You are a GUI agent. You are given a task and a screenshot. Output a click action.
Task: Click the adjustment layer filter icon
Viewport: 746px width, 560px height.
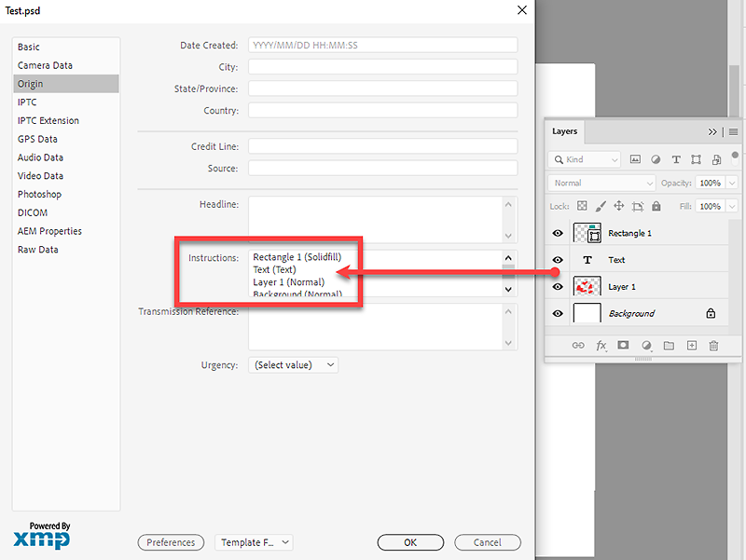656,159
